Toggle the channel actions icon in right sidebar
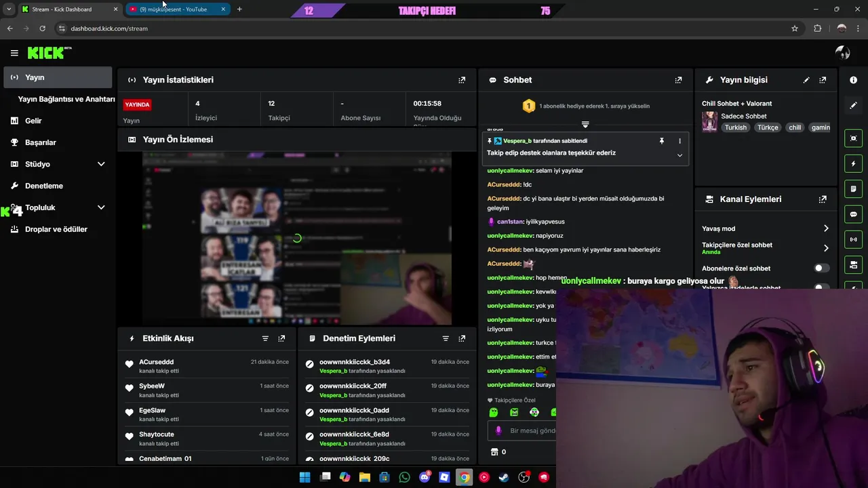Image resolution: width=868 pixels, height=488 pixels. [x=853, y=264]
